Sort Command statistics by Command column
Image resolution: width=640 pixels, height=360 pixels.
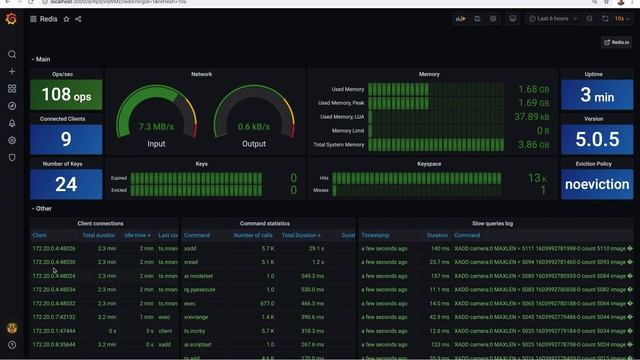[197, 236]
